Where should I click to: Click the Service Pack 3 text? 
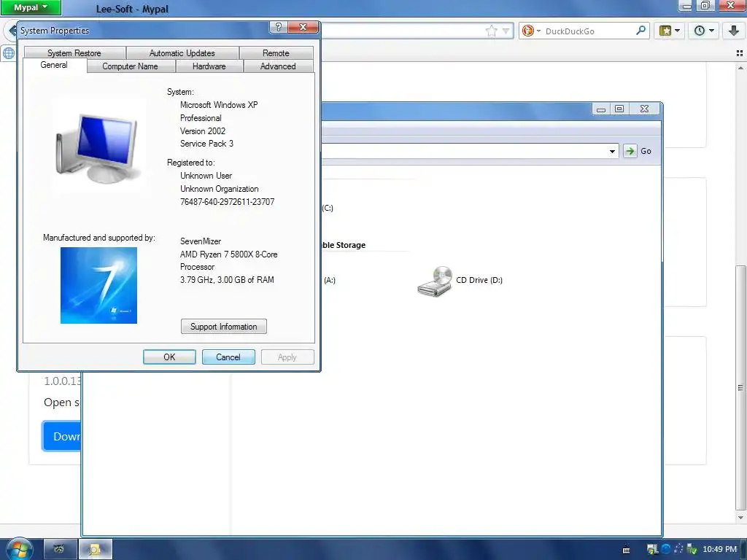point(206,144)
